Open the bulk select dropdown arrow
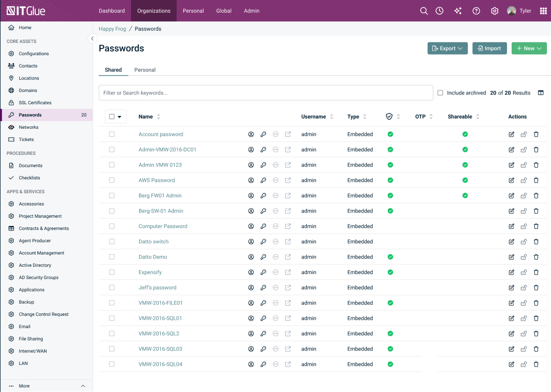The image size is (551, 392). pos(120,117)
